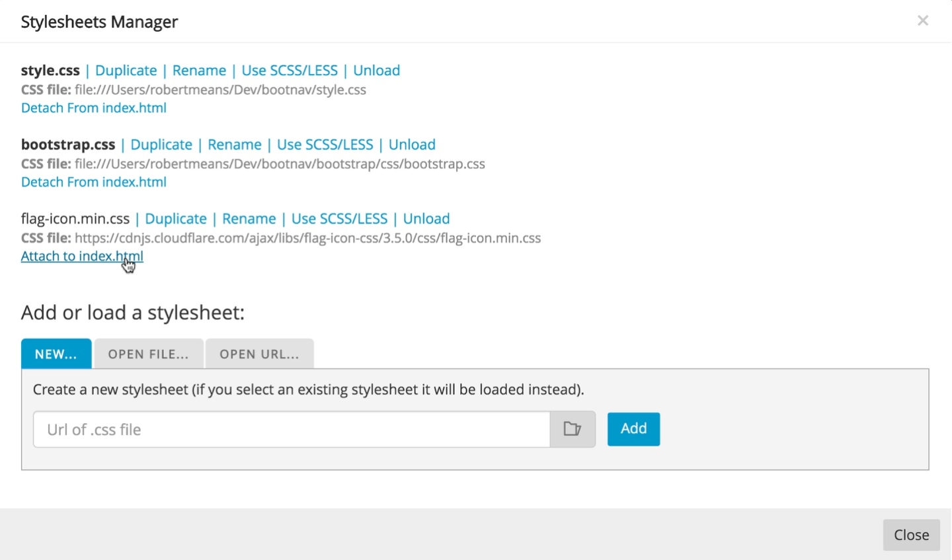
Task: Click the X to dismiss Stylesheets Manager
Action: (923, 20)
